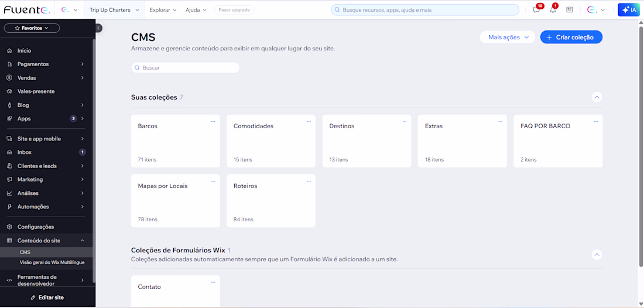Open more options for Comodidades collection
644x308 pixels.
[309, 122]
